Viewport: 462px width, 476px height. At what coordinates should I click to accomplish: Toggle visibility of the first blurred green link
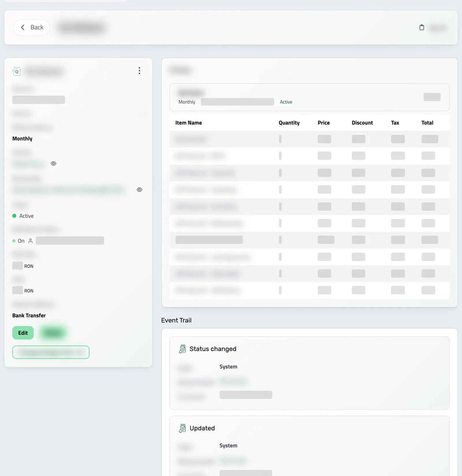pyautogui.click(x=53, y=164)
